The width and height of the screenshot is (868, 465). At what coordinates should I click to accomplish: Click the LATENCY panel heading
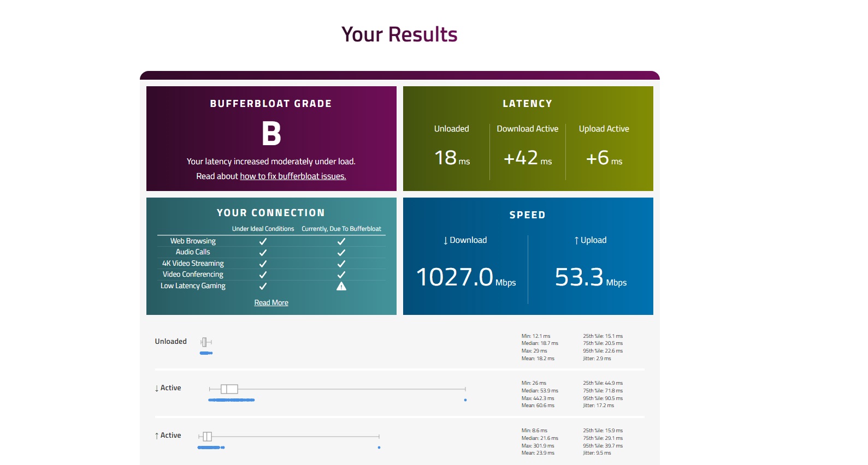(x=528, y=104)
